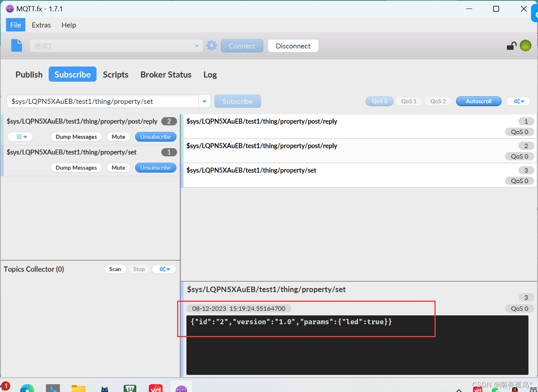Mute the property/post/reply subscription
The image size is (538, 392).
click(118, 137)
